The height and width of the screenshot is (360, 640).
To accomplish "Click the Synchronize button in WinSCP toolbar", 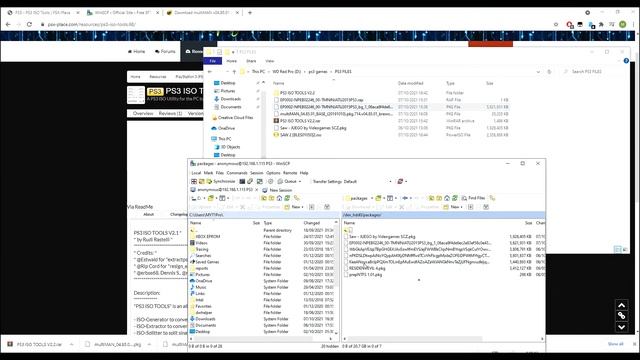I will coord(221,181).
